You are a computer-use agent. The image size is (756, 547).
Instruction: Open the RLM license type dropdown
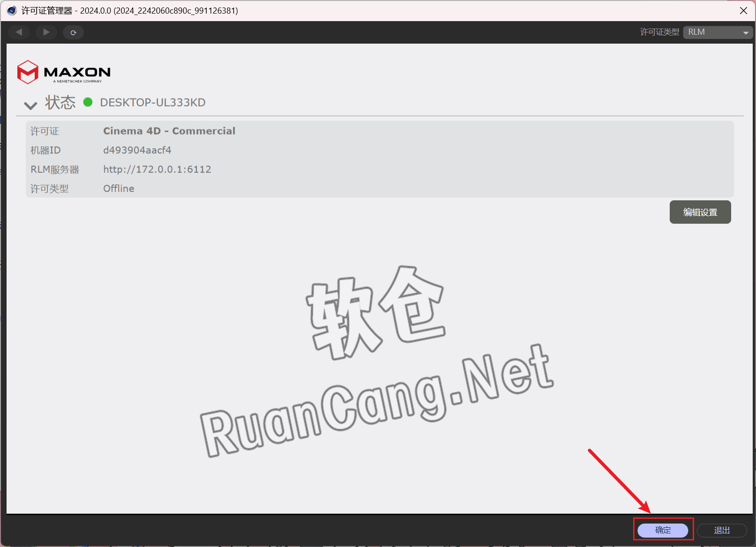point(718,32)
